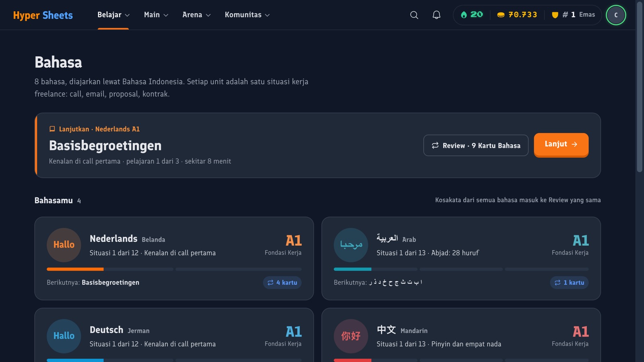Click text 'Situasi 1 dari 13 · Abjad: 28 huruf'
The width and height of the screenshot is (644, 362).
[x=427, y=253]
